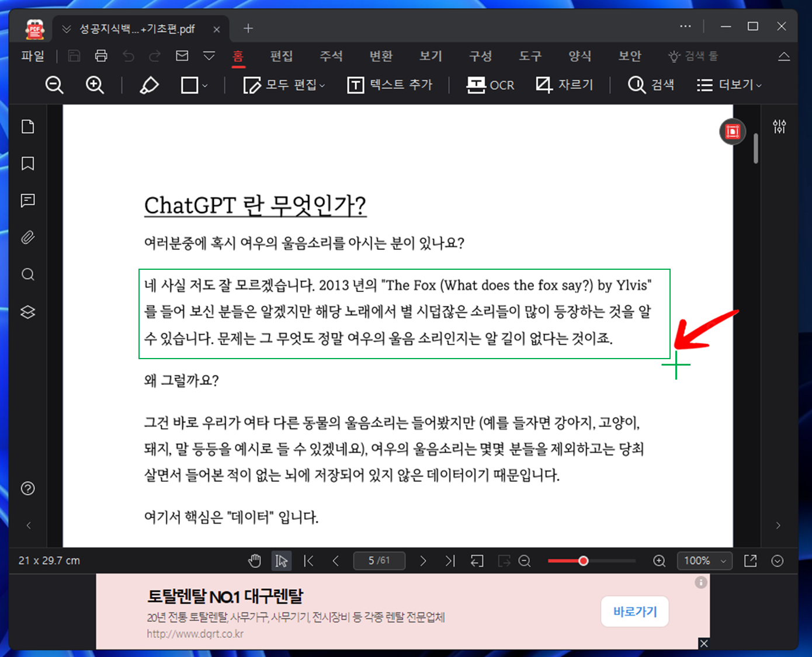Run OCR on the document
Image resolution: width=812 pixels, height=657 pixels.
tap(490, 85)
